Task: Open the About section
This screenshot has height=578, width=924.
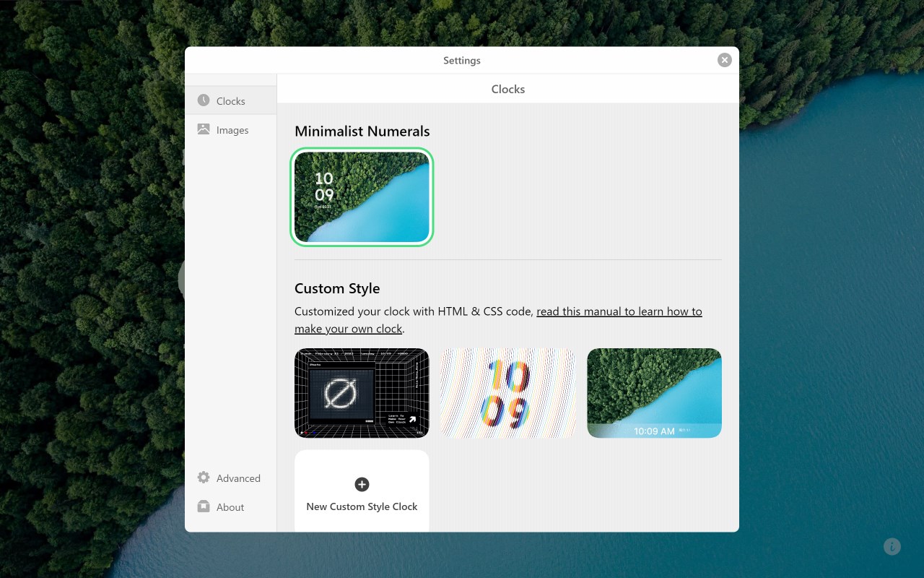Action: [231, 507]
